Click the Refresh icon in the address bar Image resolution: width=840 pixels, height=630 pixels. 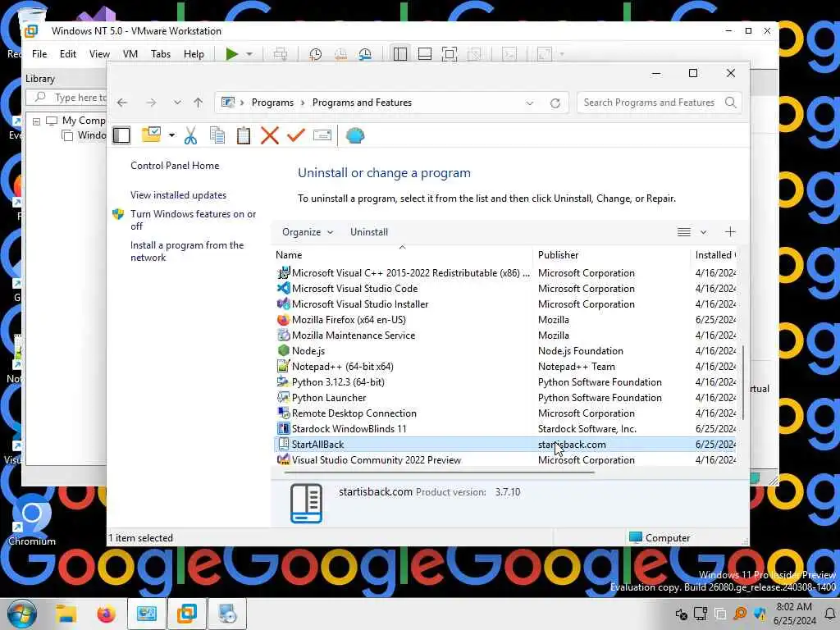point(555,103)
